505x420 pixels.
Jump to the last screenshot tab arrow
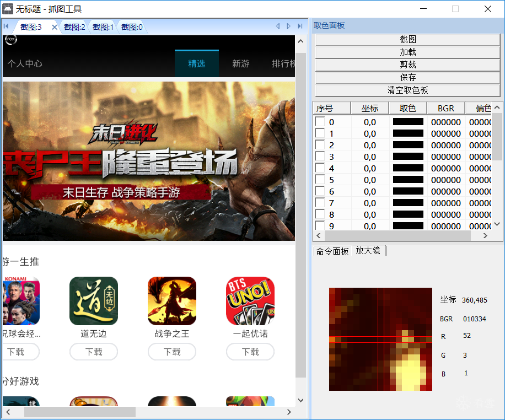click(x=300, y=26)
